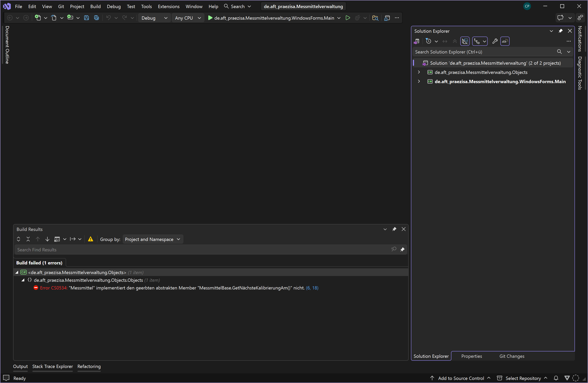Collapse all results in Build Results
The height and width of the screenshot is (383, 588).
coord(28,239)
